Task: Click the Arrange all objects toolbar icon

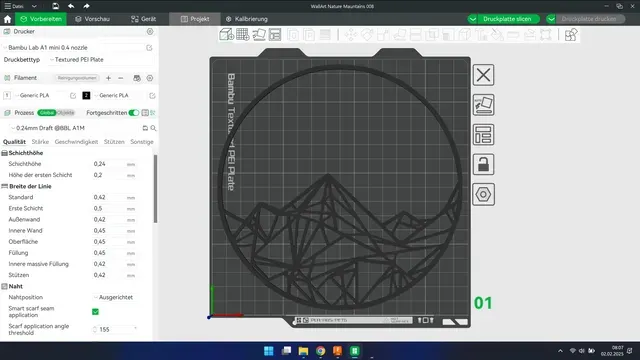Action: pyautogui.click(x=275, y=35)
